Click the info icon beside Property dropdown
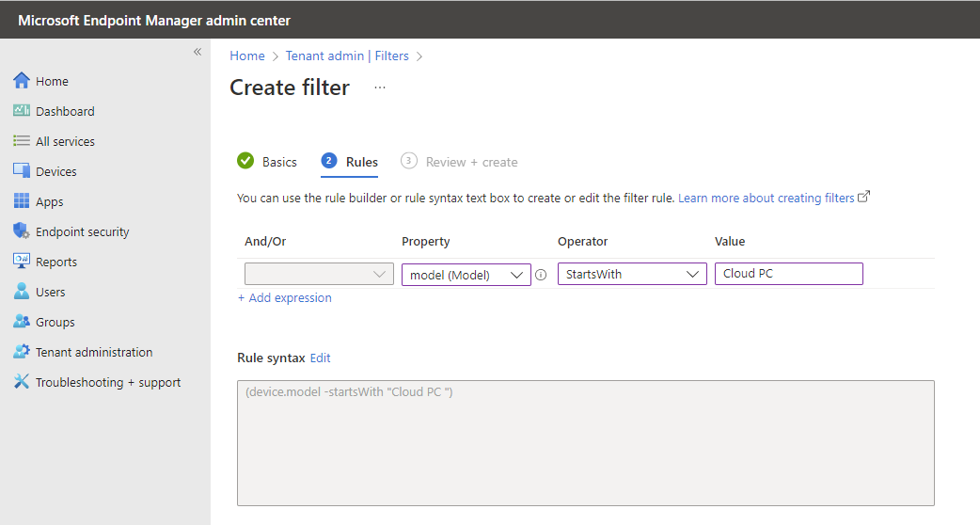Image resolution: width=980 pixels, height=525 pixels. [541, 275]
